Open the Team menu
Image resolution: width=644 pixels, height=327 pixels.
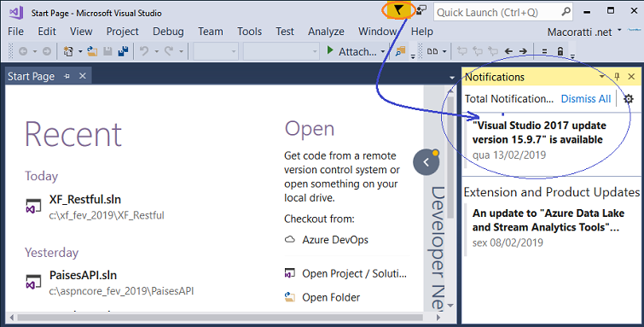pyautogui.click(x=211, y=32)
